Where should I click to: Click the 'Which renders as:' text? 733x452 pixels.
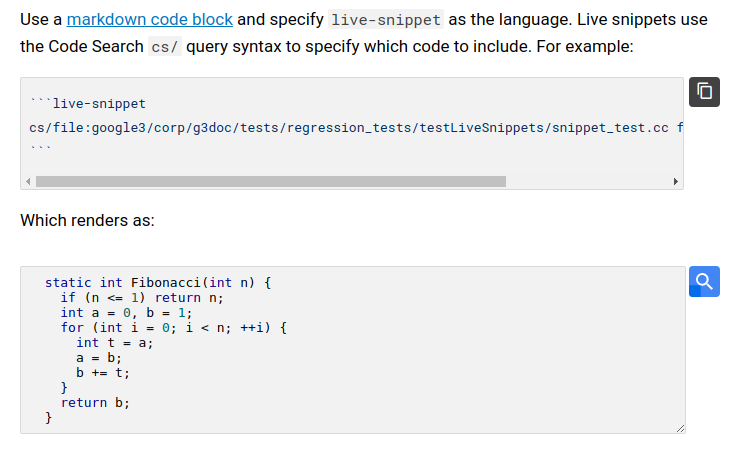[x=87, y=220]
